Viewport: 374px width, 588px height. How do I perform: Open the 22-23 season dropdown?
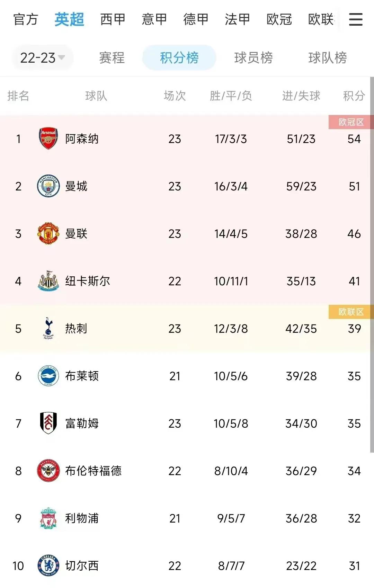pos(42,57)
